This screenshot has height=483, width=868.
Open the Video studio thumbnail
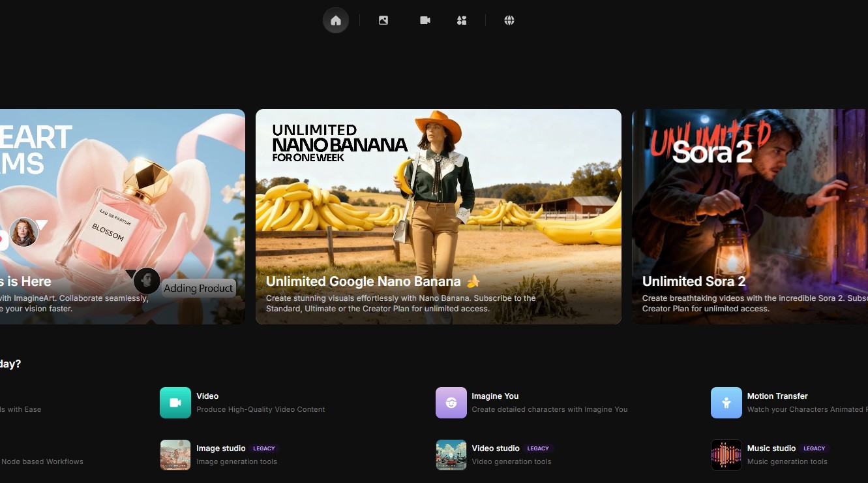pyautogui.click(x=451, y=455)
